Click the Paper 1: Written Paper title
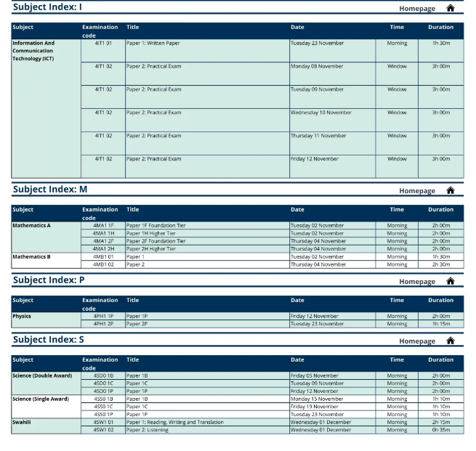 coord(153,44)
